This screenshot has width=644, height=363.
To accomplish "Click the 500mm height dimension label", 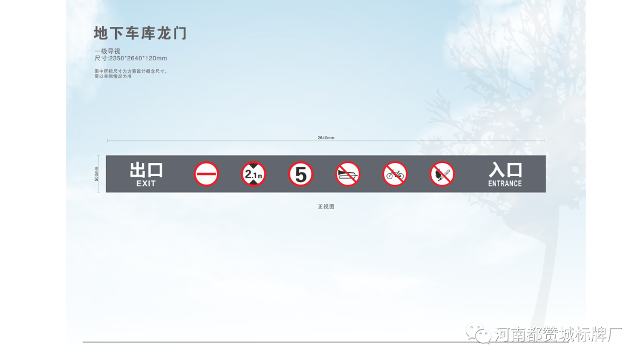I will (97, 174).
